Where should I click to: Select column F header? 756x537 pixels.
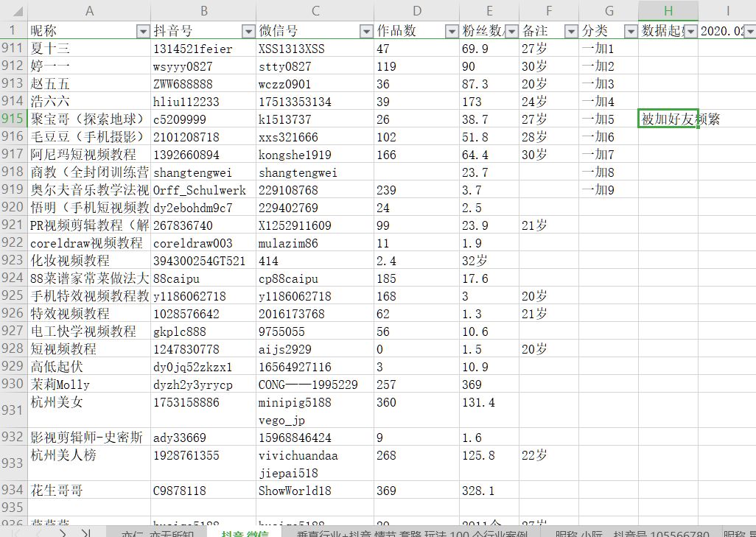point(549,10)
